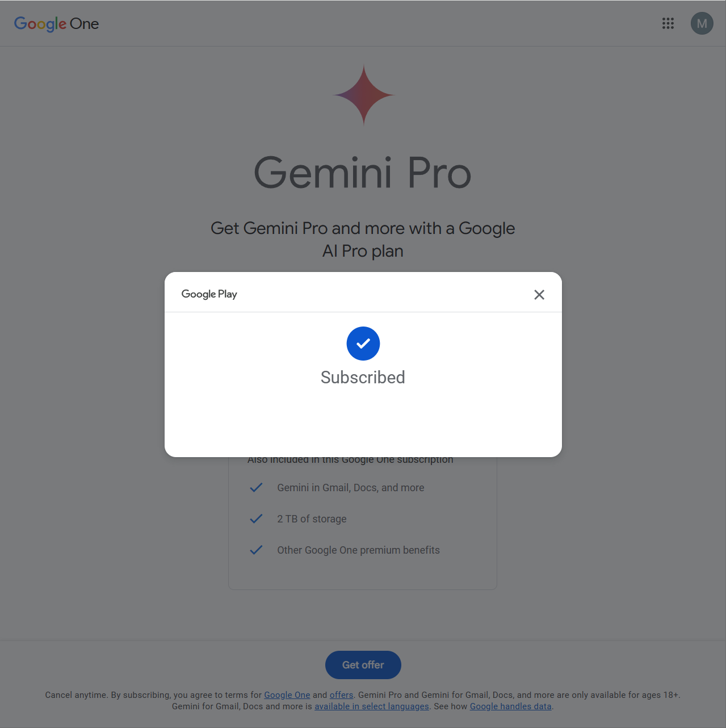The width and height of the screenshot is (726, 728).
Task: Click checkmark beside Other Google One benefits
Action: [257, 550]
